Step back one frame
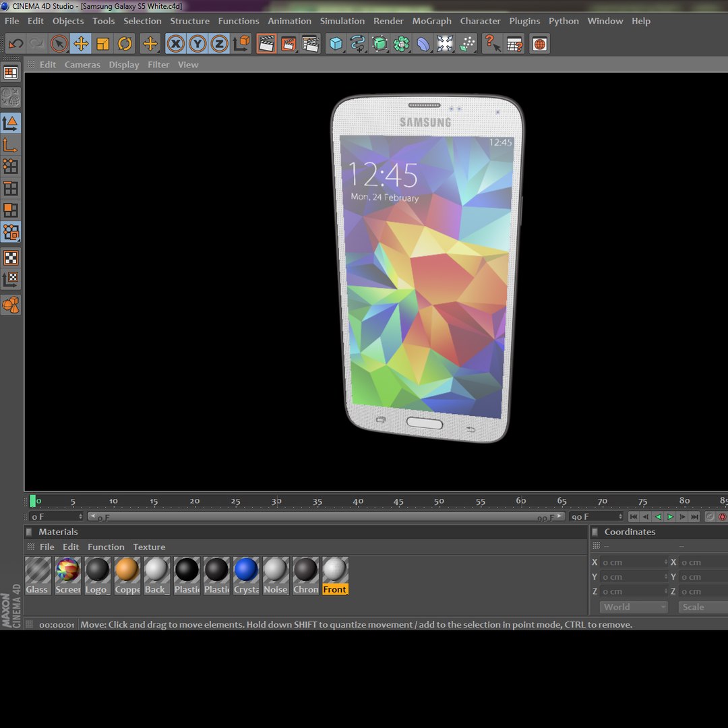The height and width of the screenshot is (728, 728). coord(645,517)
